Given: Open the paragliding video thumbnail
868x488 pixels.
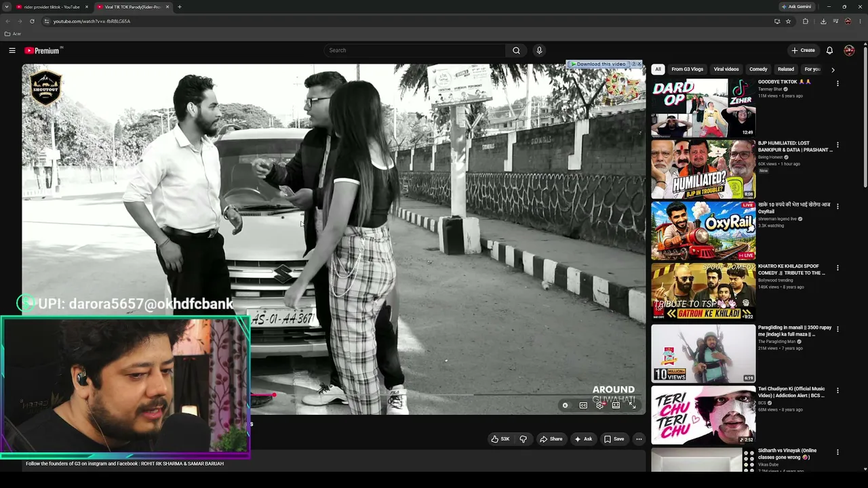Looking at the screenshot, I should 703,353.
